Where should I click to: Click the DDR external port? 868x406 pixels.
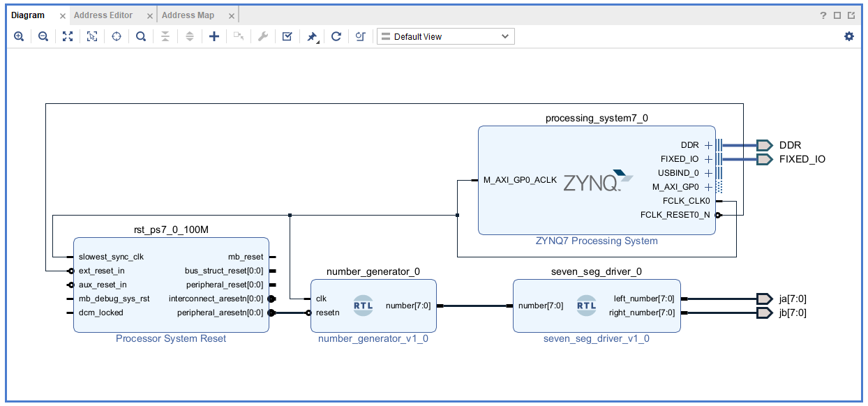tap(765, 145)
